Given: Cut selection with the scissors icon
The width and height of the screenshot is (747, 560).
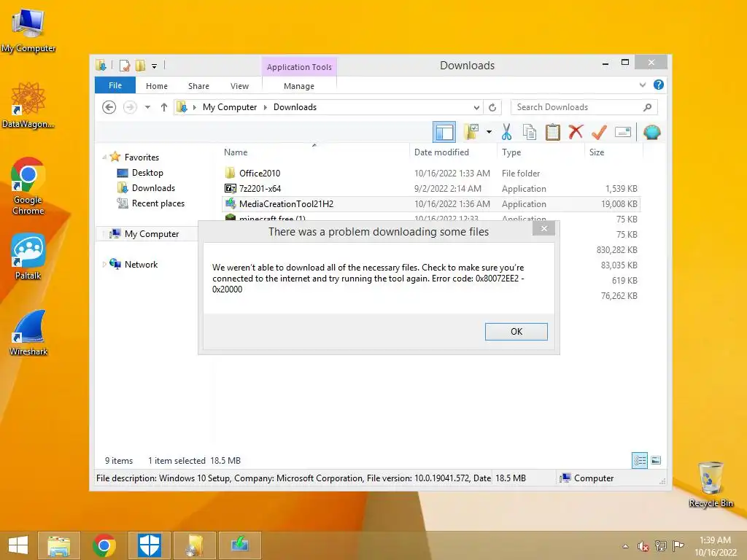Looking at the screenshot, I should pyautogui.click(x=506, y=132).
